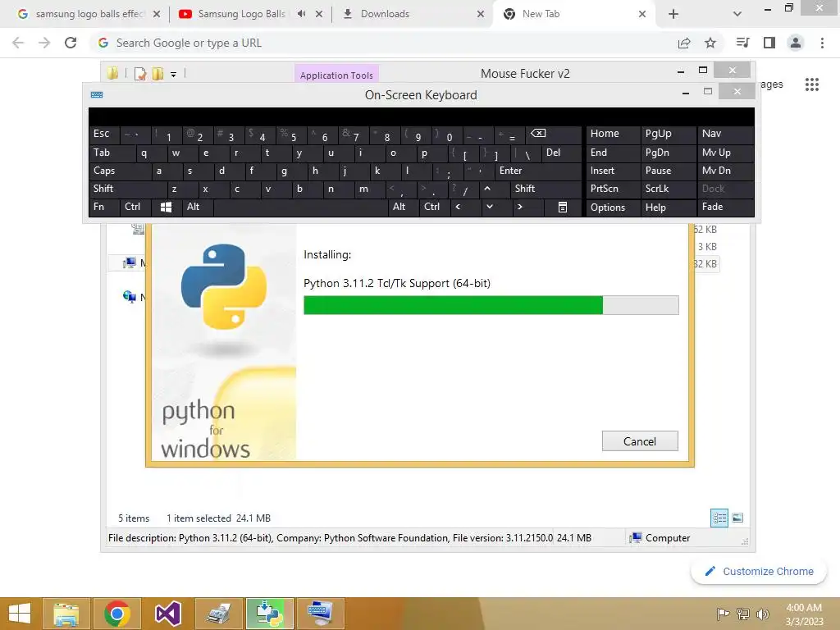Switch Explorer to details view icon
The width and height of the screenshot is (840, 630).
tap(719, 518)
